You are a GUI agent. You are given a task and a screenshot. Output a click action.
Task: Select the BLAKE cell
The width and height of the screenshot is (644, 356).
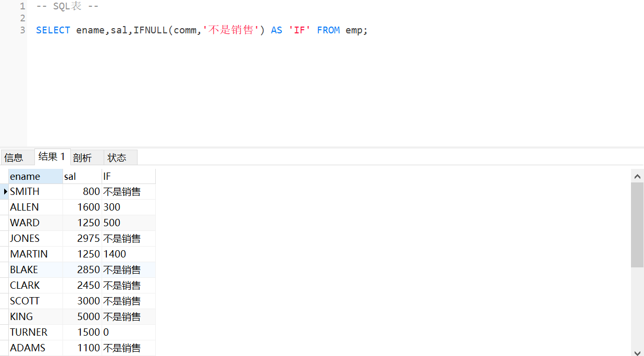pos(35,270)
